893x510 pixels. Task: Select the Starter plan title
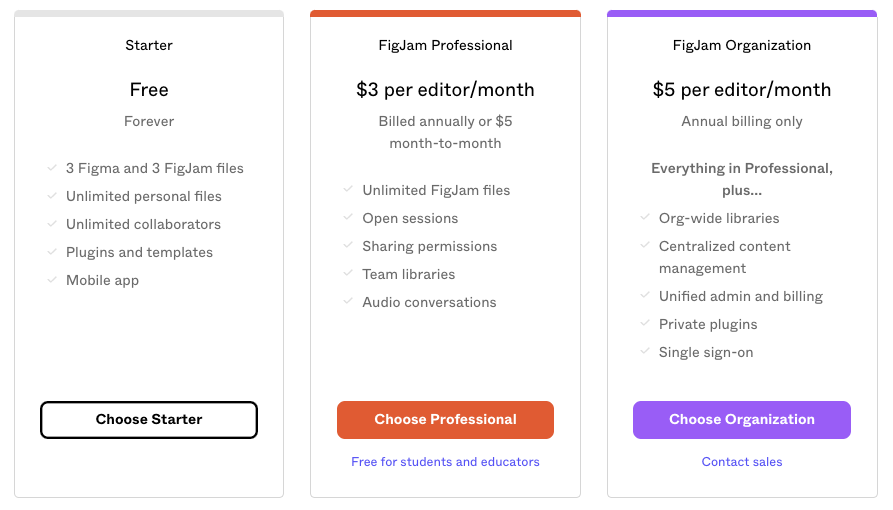coord(149,45)
